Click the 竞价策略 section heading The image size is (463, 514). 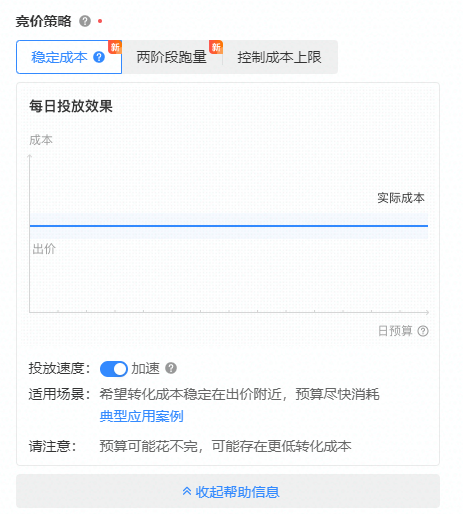pos(44,21)
